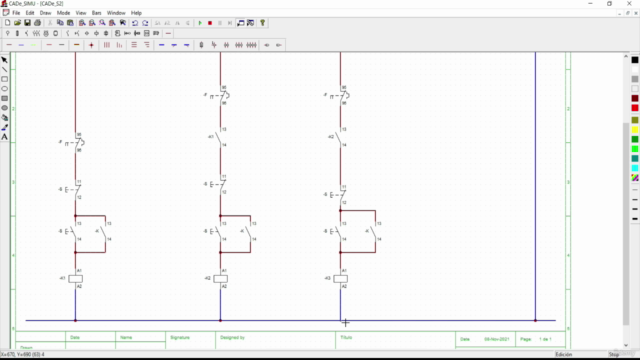The width and height of the screenshot is (640, 360).
Task: Print the schematic using the printer icon
Action: click(x=38, y=23)
